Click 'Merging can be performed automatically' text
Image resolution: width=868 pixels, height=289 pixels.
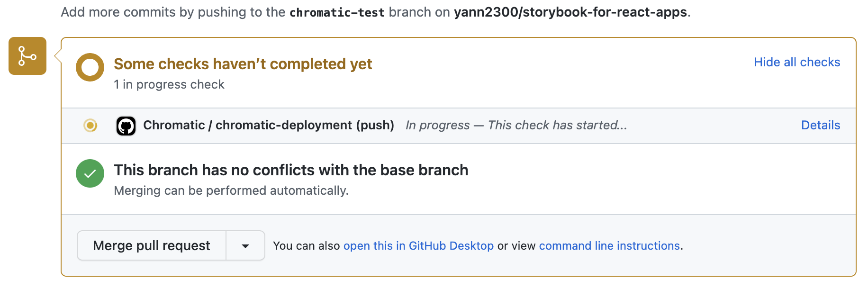pos(231,190)
